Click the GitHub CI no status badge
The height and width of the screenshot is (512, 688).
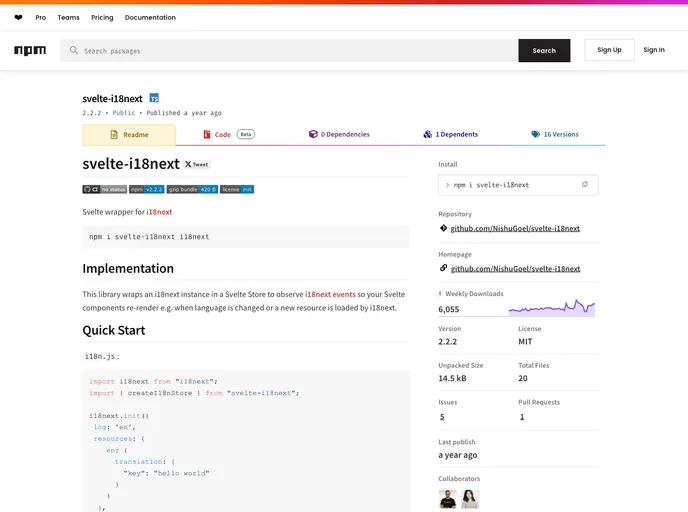(104, 189)
